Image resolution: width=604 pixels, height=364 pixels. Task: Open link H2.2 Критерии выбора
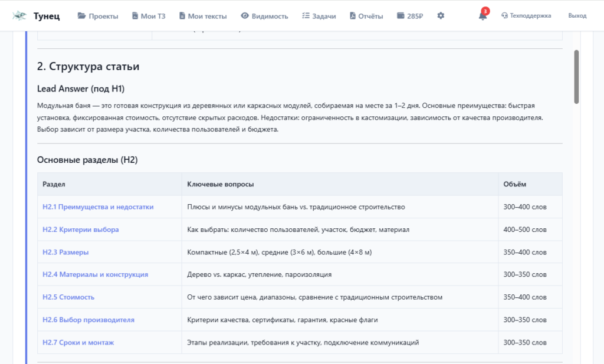tap(80, 229)
